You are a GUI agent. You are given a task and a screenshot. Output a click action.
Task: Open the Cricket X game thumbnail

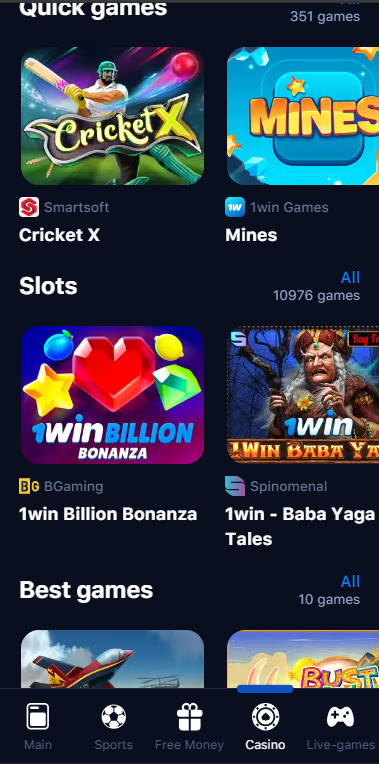[x=112, y=116]
